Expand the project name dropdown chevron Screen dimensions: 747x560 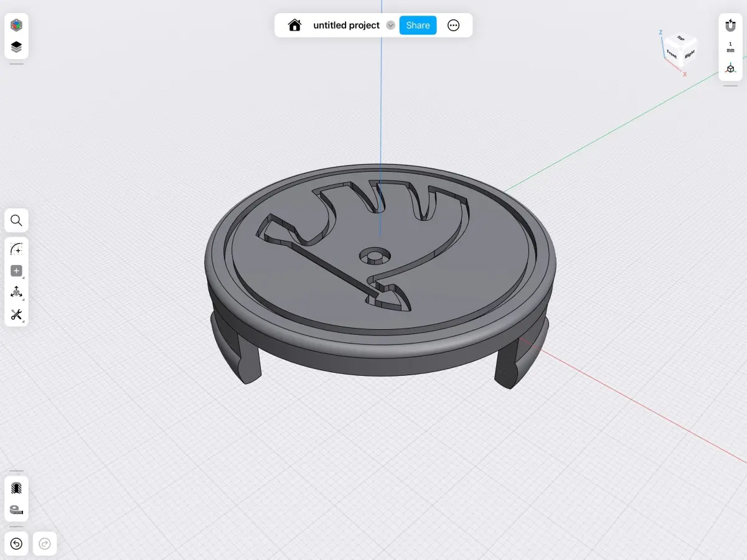[390, 26]
